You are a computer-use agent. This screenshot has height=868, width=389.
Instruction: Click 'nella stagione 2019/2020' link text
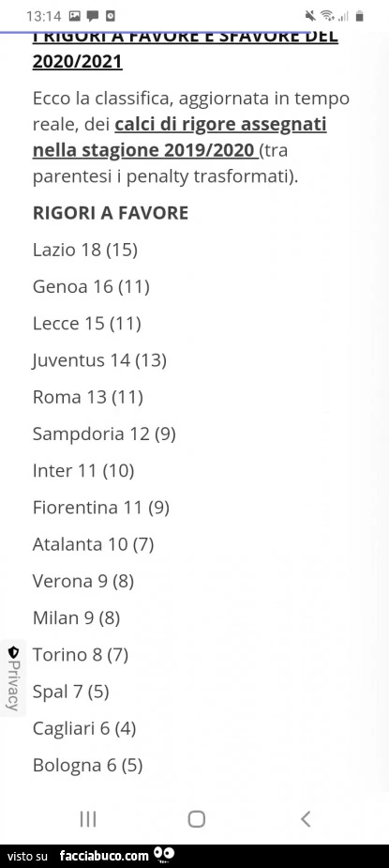point(145,150)
